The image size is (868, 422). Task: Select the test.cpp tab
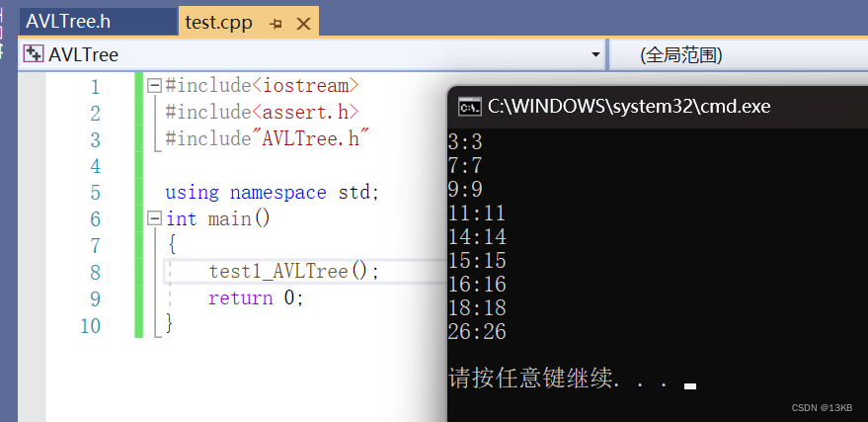[x=218, y=23]
